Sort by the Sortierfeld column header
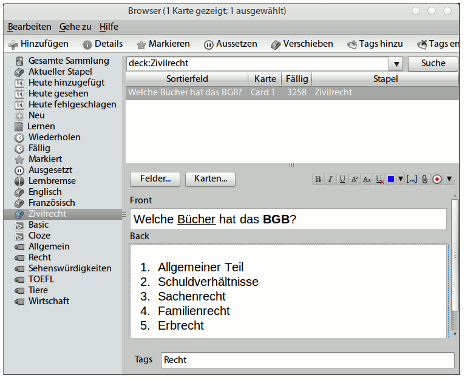Image resolution: width=465 pixels, height=380 pixels. click(x=187, y=79)
